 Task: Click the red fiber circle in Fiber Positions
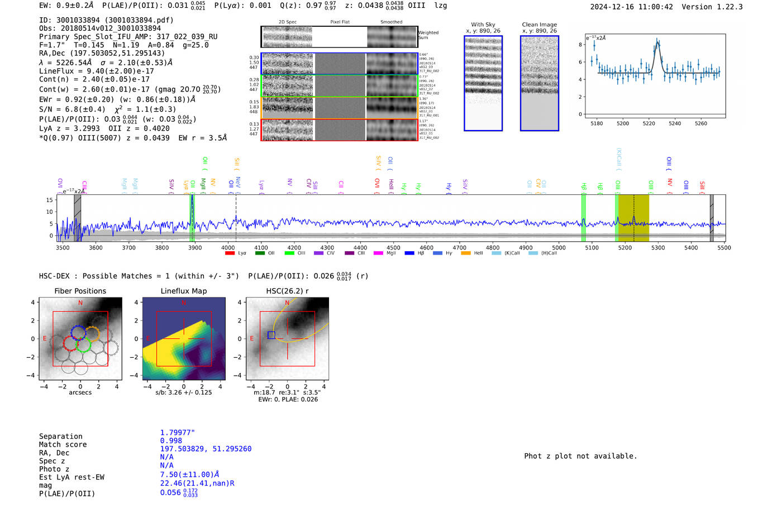[x=71, y=343]
